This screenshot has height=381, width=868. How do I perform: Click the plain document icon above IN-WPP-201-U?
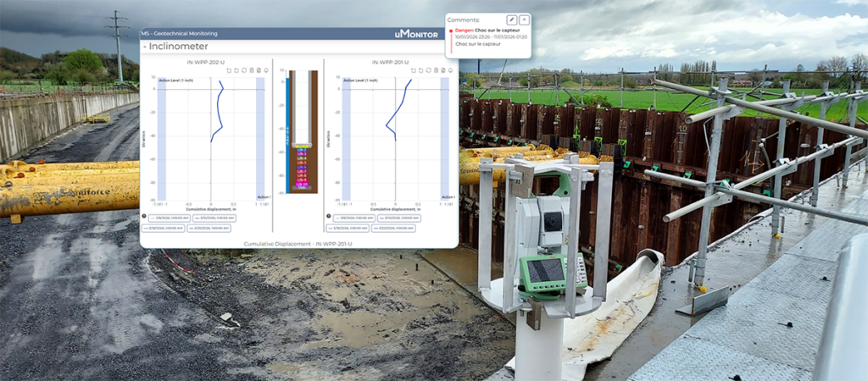click(x=436, y=70)
